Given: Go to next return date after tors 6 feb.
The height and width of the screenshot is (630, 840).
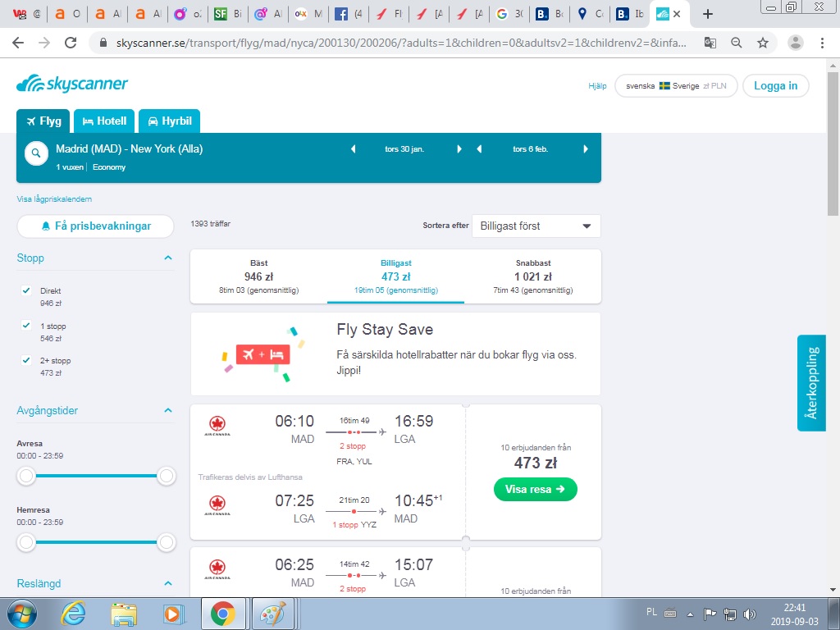Looking at the screenshot, I should (586, 149).
